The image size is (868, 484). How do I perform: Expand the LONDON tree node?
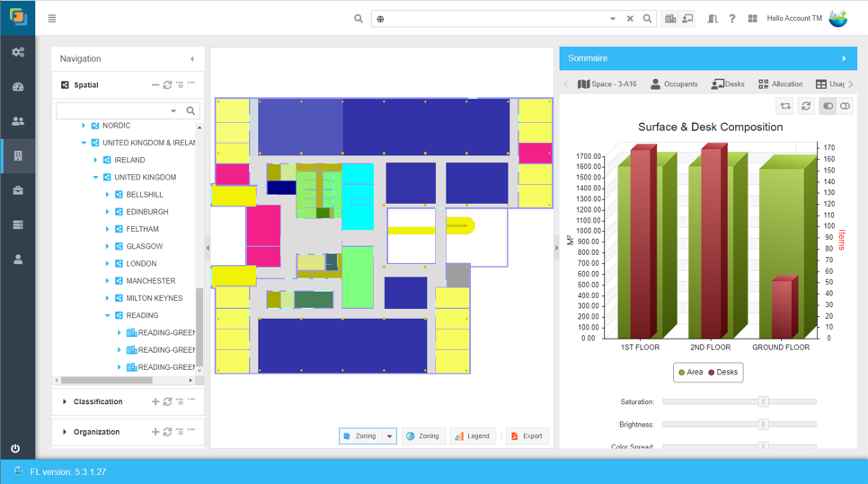pos(108,263)
